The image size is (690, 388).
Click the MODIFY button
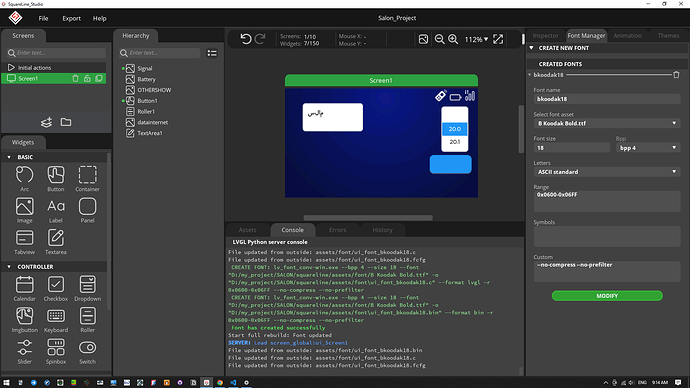(607, 296)
